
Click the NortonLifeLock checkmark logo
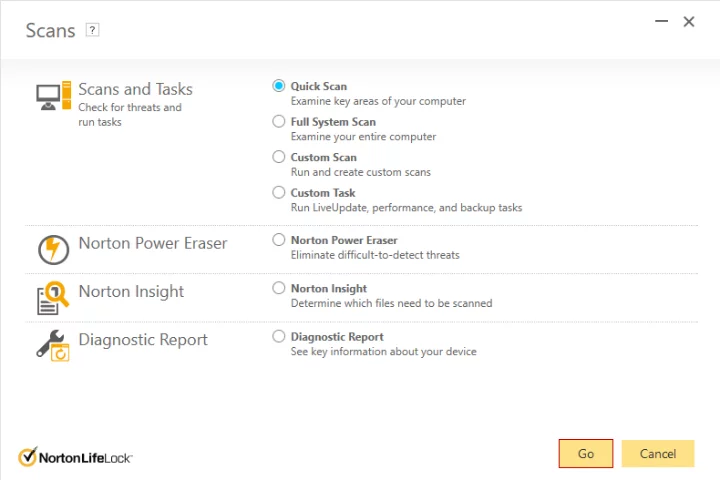pos(28,457)
